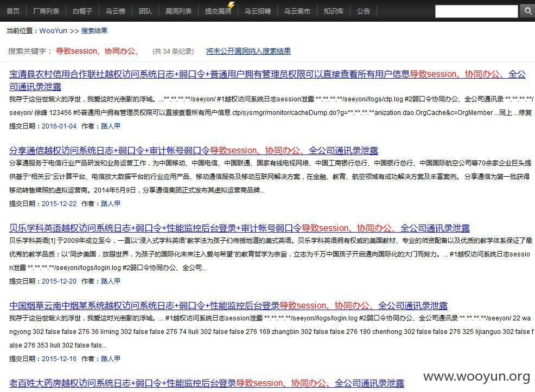Open the 知识库 menu item
The image size is (535, 392).
point(333,11)
